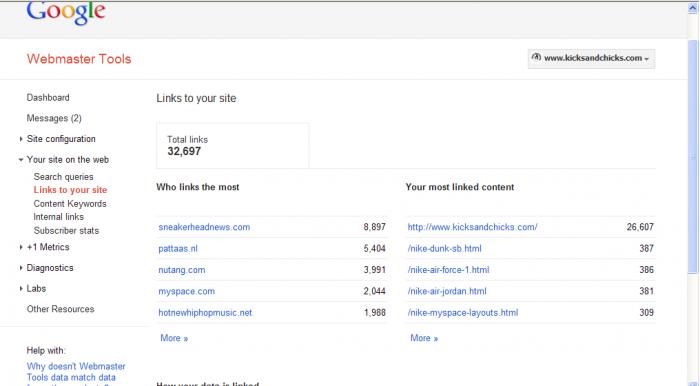Click the Your most linked content heading
The width and height of the screenshot is (700, 386).
pyautogui.click(x=460, y=187)
